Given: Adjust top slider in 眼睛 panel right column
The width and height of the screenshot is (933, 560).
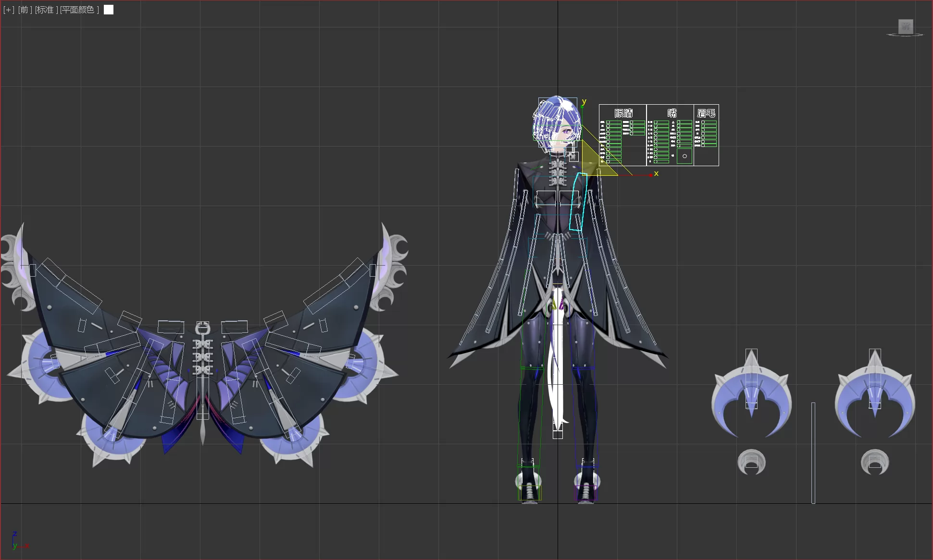Looking at the screenshot, I should tap(637, 122).
